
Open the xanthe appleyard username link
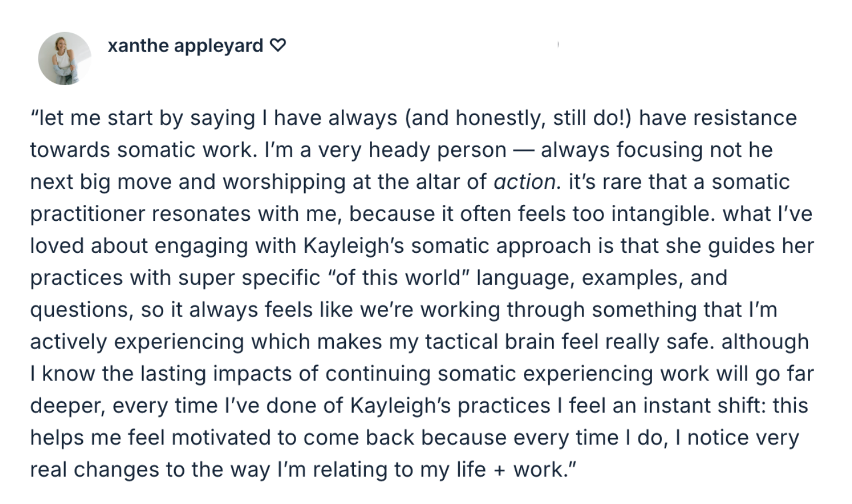185,45
